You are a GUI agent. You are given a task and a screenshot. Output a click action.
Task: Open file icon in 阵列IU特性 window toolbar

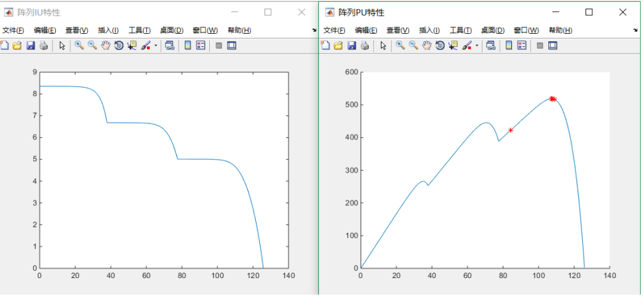tap(17, 46)
